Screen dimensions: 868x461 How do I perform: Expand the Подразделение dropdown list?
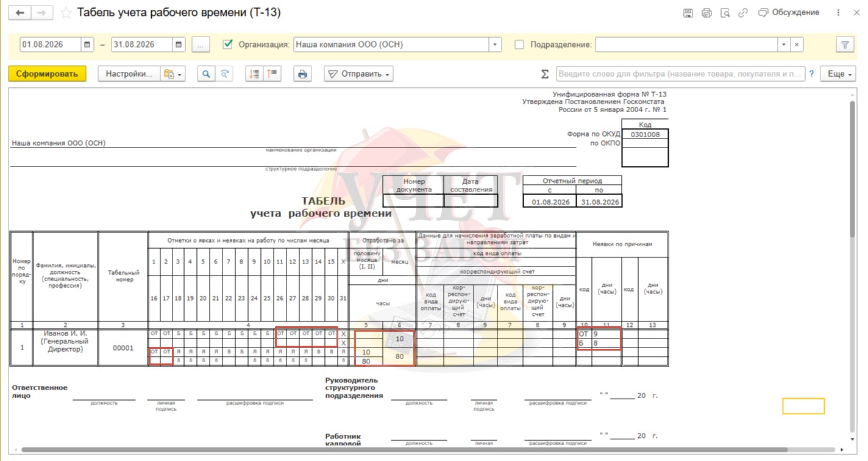784,45
